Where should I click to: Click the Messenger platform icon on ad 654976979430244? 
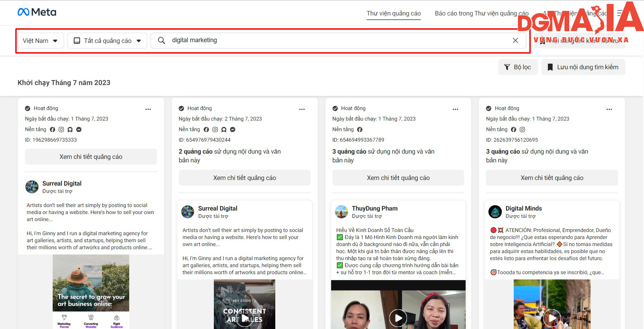click(233, 130)
